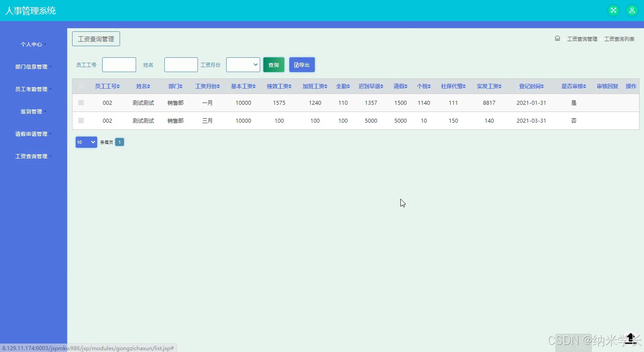Select all rows header checkbox
The image size is (644, 352).
tap(81, 86)
